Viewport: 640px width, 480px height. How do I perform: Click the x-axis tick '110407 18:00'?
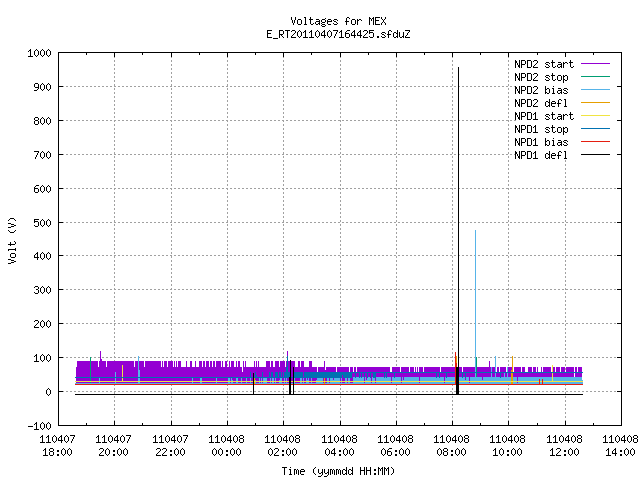pyautogui.click(x=57, y=446)
